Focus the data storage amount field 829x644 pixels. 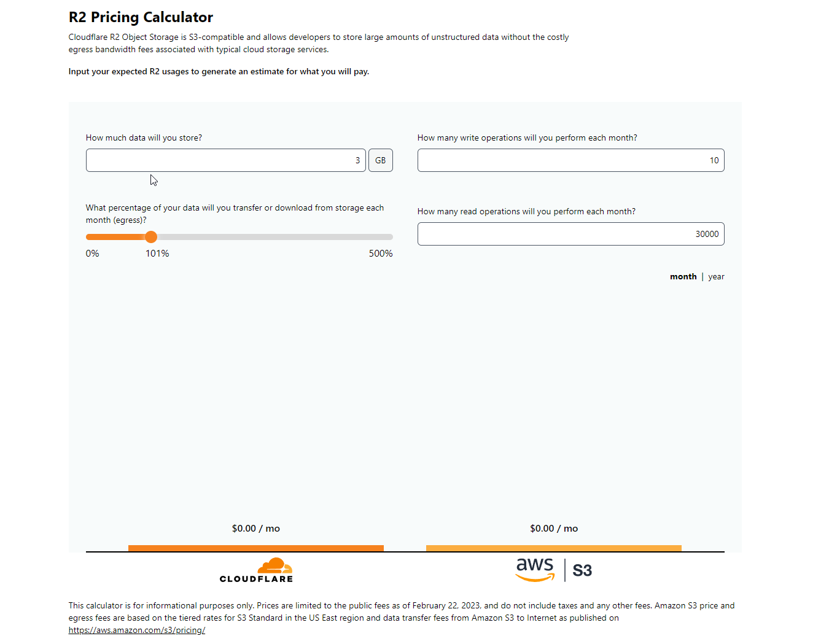point(226,160)
